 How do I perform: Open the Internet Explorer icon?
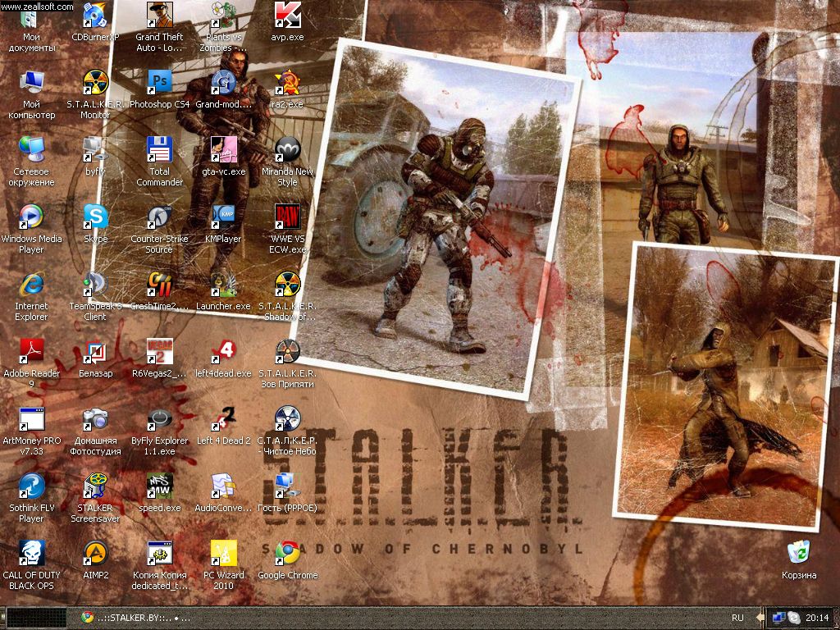(x=31, y=284)
